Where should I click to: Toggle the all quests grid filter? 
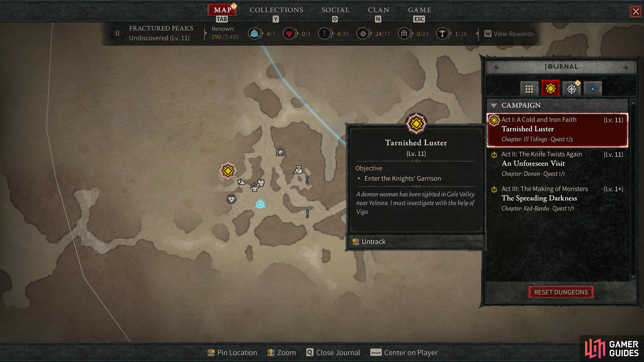[529, 89]
